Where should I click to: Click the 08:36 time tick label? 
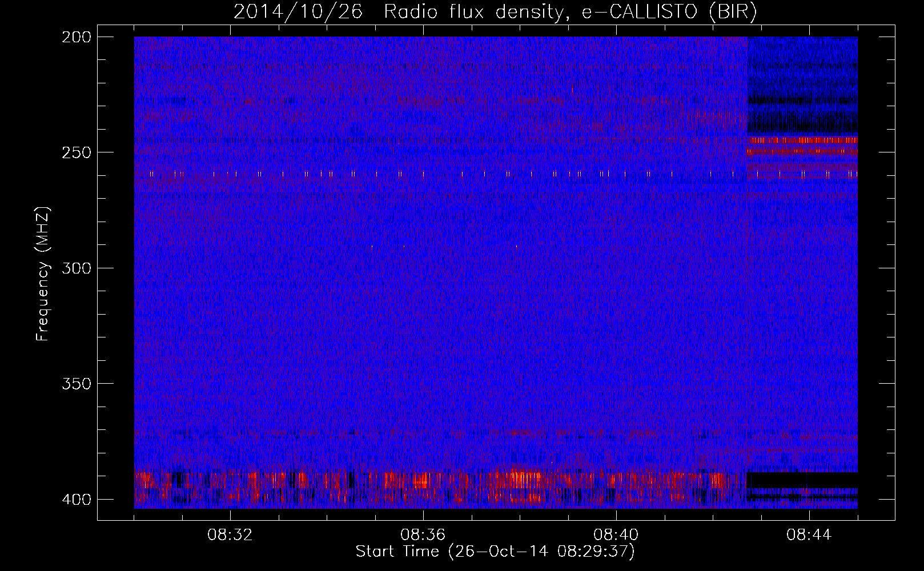[423, 535]
